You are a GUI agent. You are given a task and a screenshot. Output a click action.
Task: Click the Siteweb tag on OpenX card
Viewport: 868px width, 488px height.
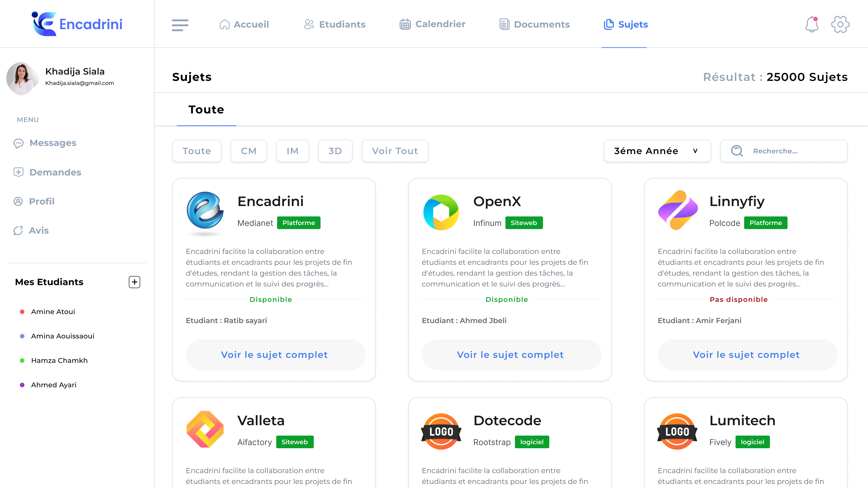pos(524,223)
